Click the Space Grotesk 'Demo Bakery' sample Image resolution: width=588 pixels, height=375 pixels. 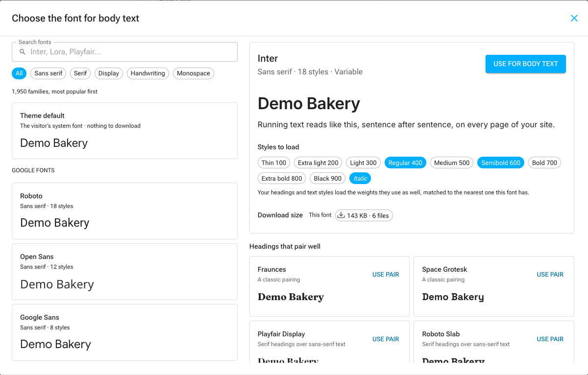pyautogui.click(x=453, y=297)
